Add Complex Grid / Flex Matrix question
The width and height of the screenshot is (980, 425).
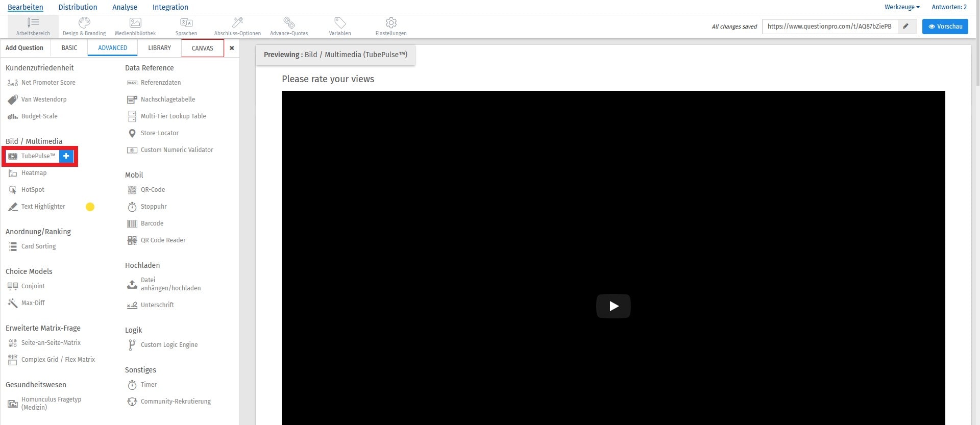52,360
